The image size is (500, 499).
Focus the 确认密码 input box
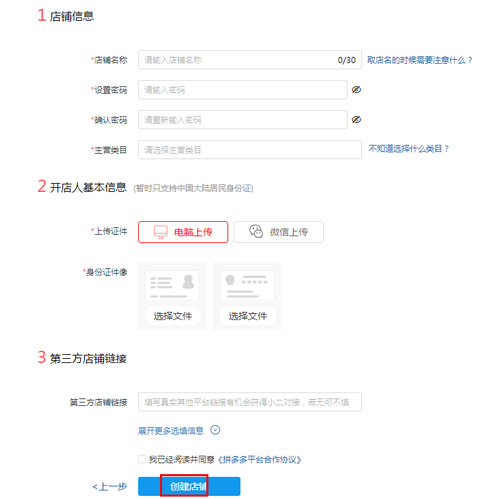(243, 119)
